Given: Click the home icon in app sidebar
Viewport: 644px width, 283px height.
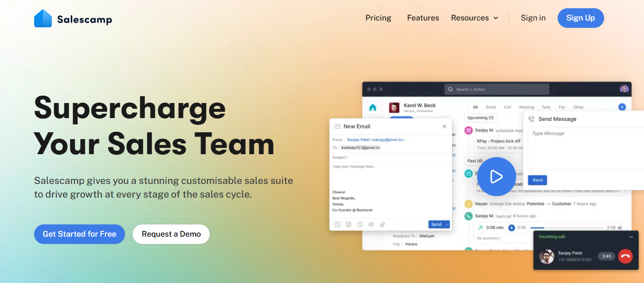Looking at the screenshot, I should [373, 107].
